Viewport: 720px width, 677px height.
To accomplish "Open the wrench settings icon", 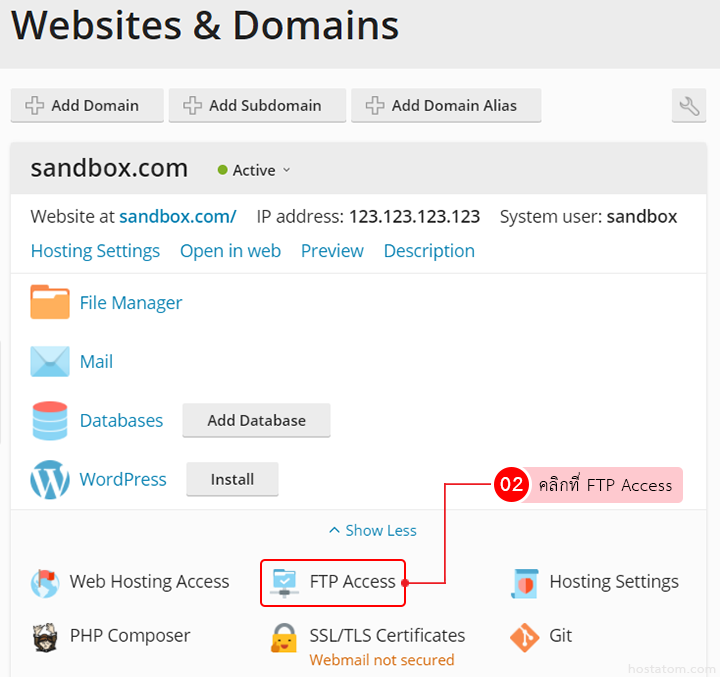I will point(689,105).
